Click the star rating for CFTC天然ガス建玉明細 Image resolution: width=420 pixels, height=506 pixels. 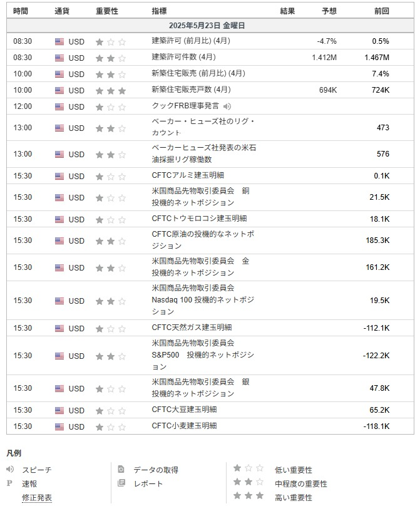point(110,328)
